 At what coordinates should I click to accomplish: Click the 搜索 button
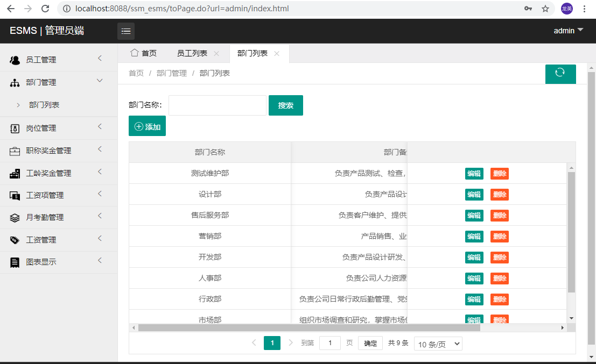click(x=285, y=105)
